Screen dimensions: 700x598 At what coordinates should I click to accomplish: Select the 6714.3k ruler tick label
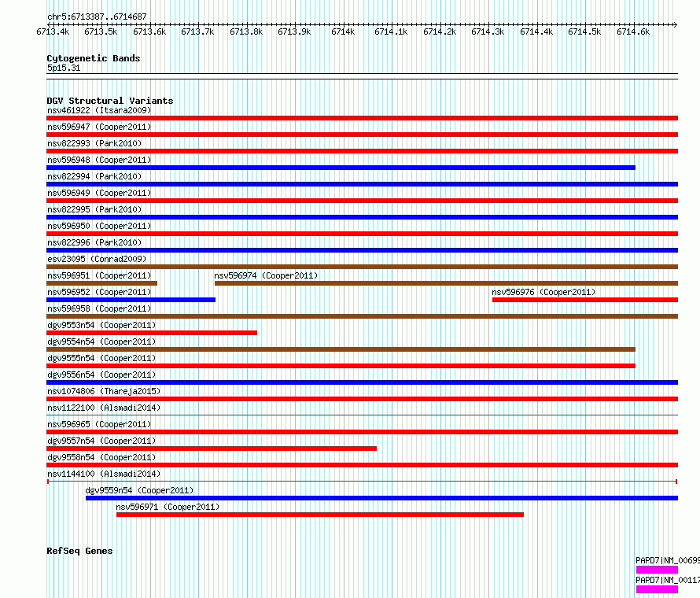coord(488,31)
